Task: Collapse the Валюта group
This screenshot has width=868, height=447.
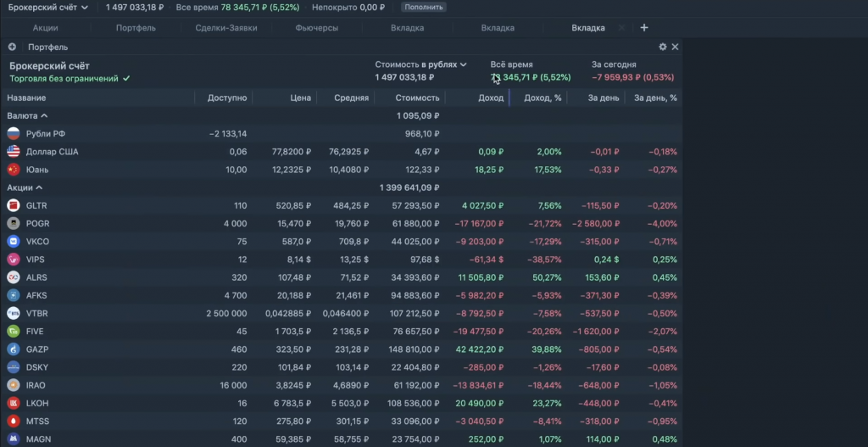Action: (x=27, y=115)
